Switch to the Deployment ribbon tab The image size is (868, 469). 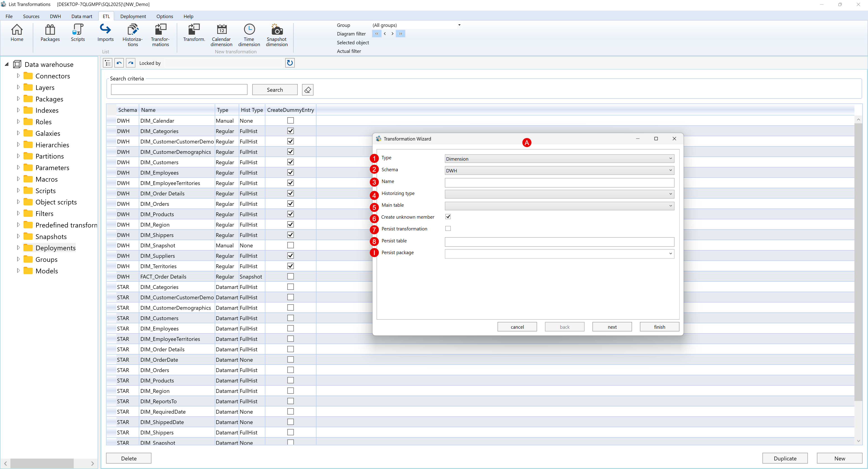coord(133,16)
